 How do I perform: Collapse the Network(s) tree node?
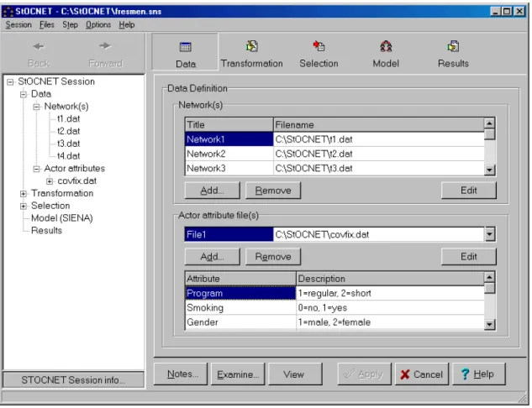[x=36, y=107]
